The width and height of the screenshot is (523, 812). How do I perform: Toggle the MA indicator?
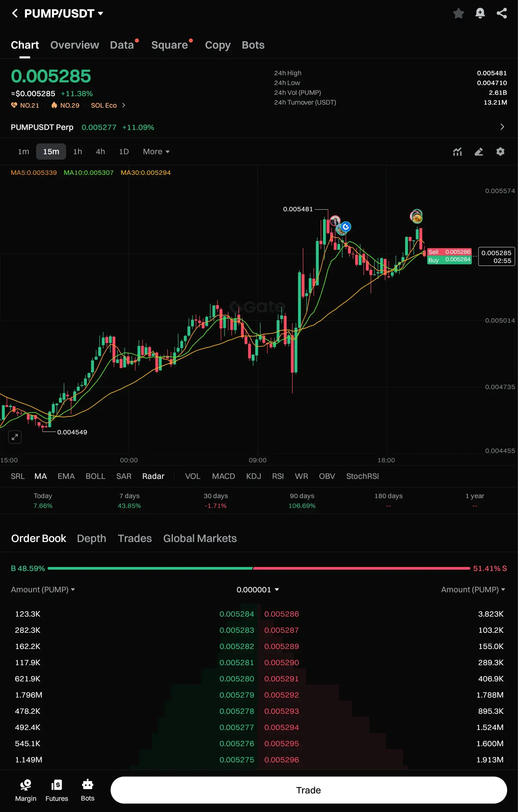click(x=40, y=476)
